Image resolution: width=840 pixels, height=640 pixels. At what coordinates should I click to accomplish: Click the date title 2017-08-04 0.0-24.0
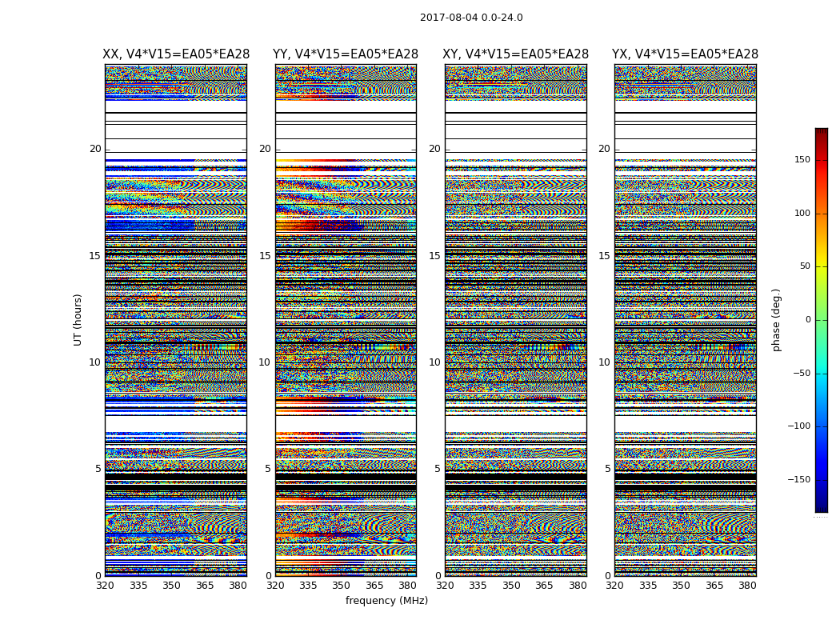pyautogui.click(x=471, y=18)
